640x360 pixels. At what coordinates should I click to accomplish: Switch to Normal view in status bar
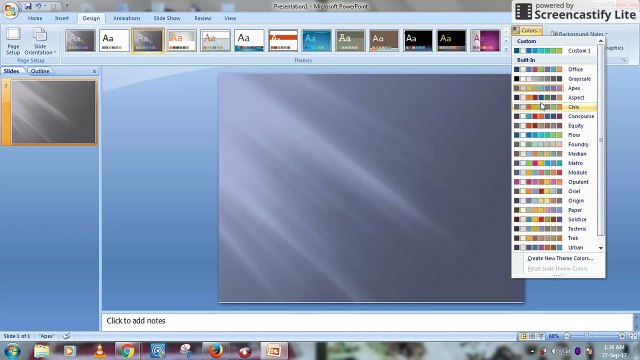point(523,336)
